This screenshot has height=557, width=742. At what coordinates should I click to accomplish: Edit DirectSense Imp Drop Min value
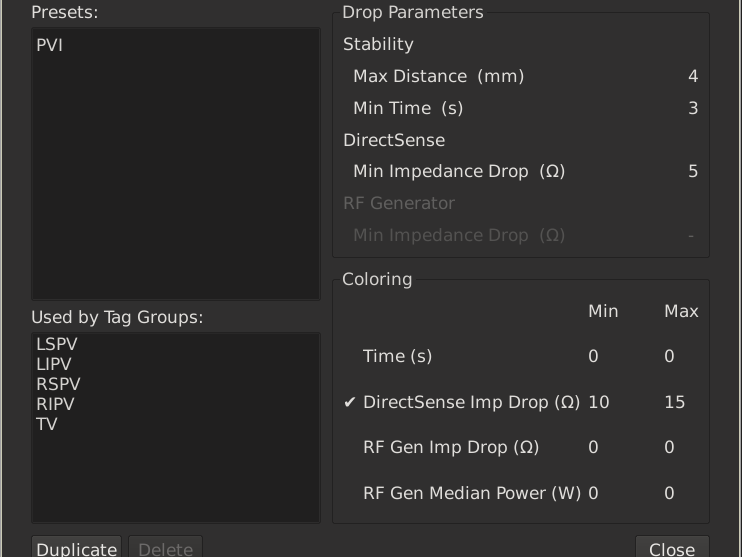click(599, 402)
